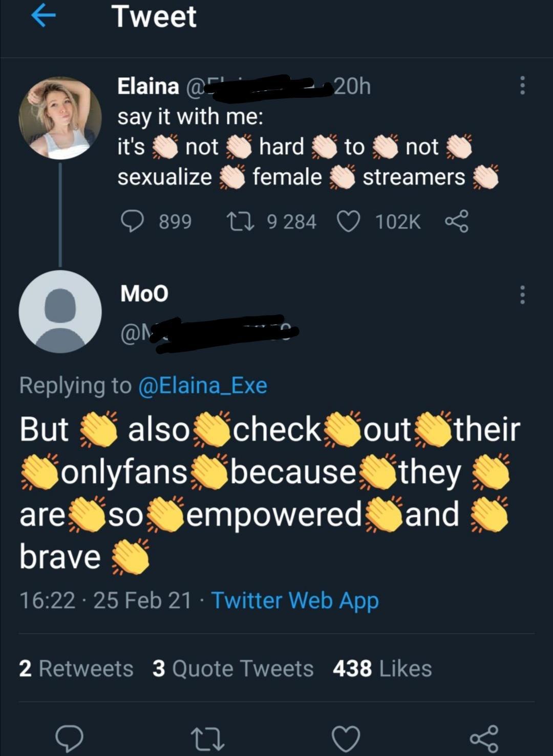553x756 pixels.
Task: Retweet Elaina's tweet with 9 284 retweets
Action: coord(238,222)
